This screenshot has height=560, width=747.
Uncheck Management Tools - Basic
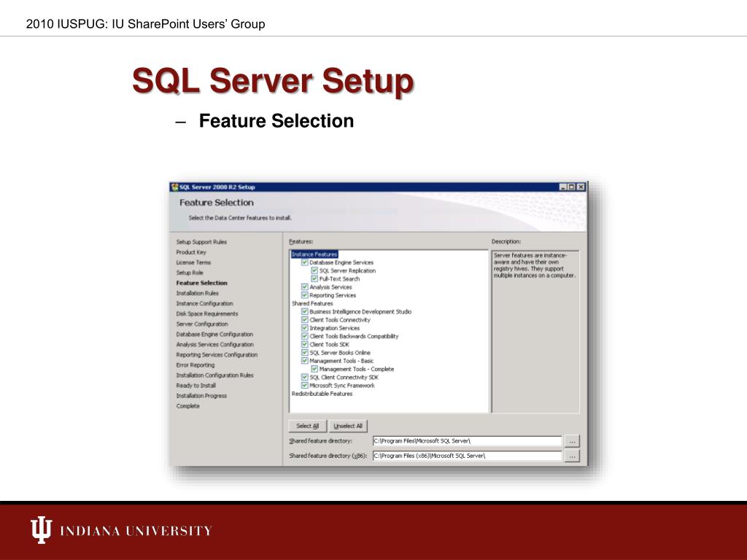pos(305,361)
